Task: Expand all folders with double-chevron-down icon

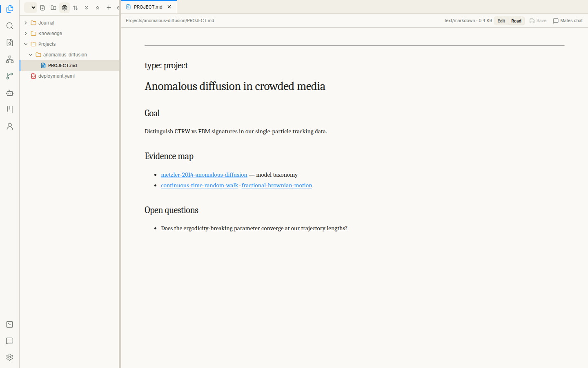Action: point(87,7)
